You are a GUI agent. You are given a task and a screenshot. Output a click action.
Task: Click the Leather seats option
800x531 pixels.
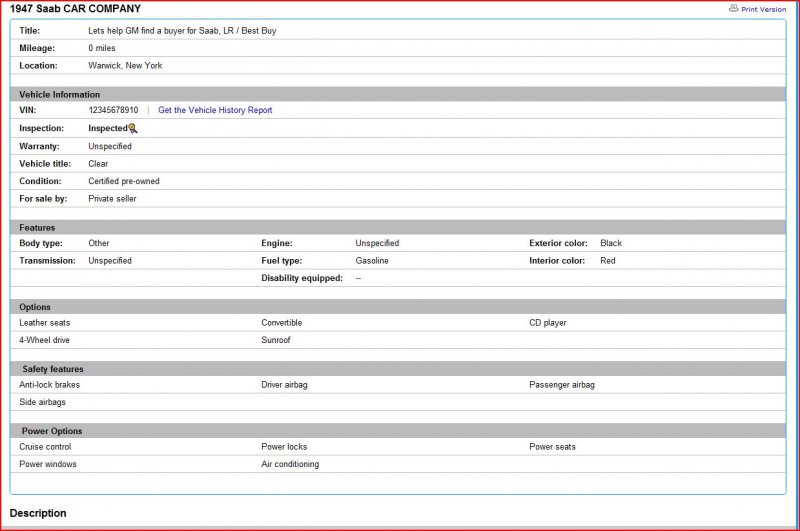[x=45, y=323]
